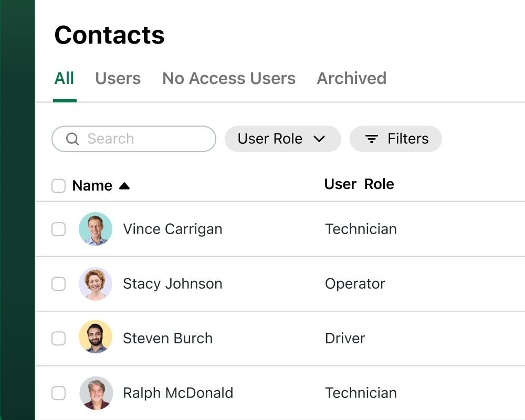
Task: Open Ralph McDonald's avatar photo
Action: pos(96,393)
